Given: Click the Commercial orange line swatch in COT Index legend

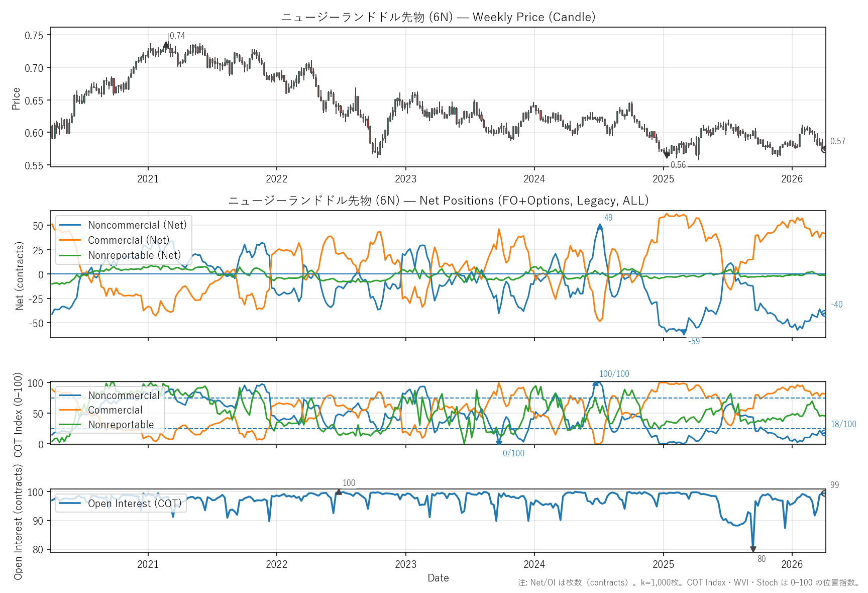Looking at the screenshot, I should point(70,410).
